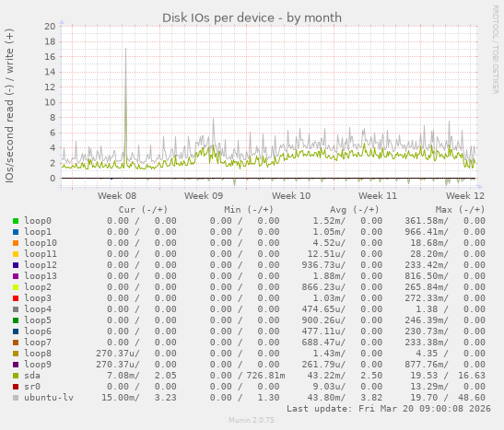Image resolution: width=504 pixels, height=430 pixels.
Task: Select the loop4 legend label
Action: pos(38,309)
